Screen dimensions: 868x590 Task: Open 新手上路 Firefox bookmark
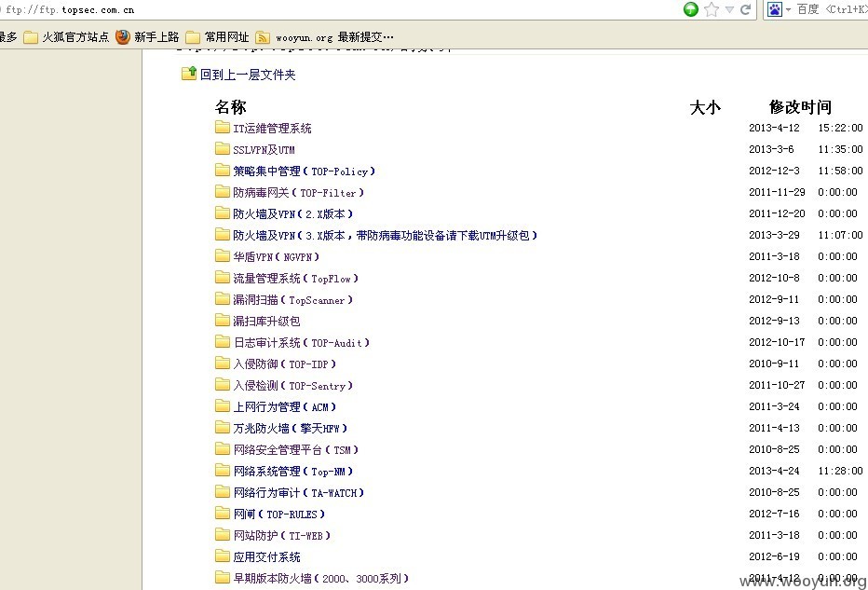[x=147, y=37]
